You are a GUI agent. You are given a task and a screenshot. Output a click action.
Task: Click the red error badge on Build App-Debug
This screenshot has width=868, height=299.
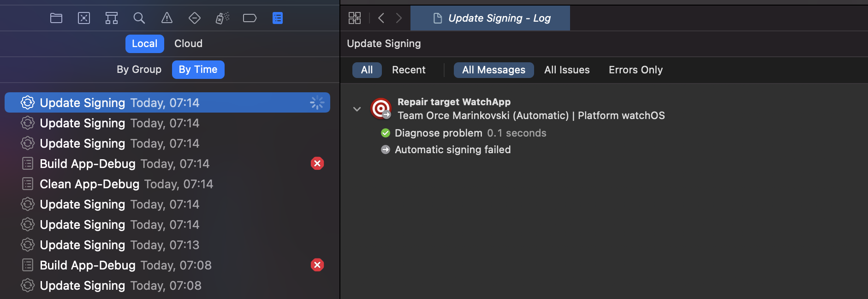click(317, 163)
